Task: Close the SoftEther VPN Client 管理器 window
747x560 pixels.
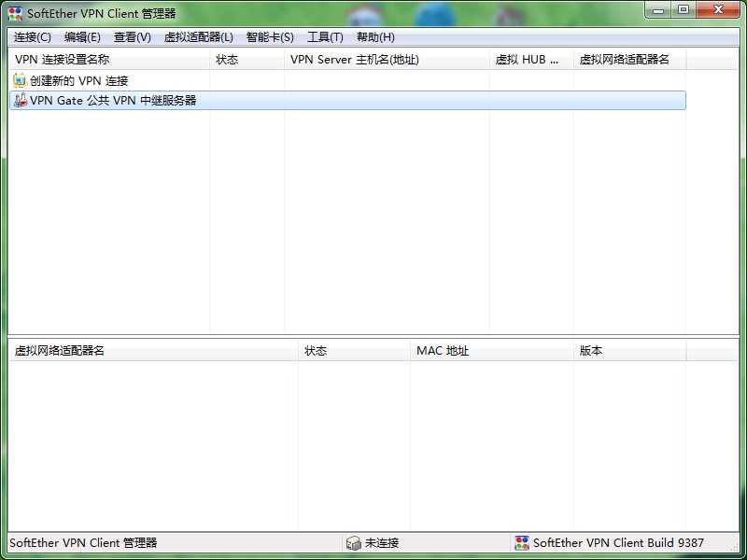Action: [718, 10]
